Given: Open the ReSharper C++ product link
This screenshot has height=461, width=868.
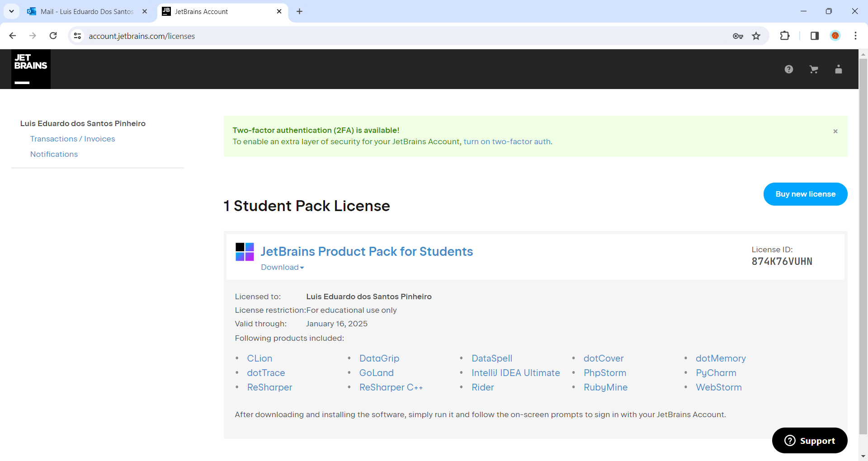Looking at the screenshot, I should pyautogui.click(x=391, y=387).
